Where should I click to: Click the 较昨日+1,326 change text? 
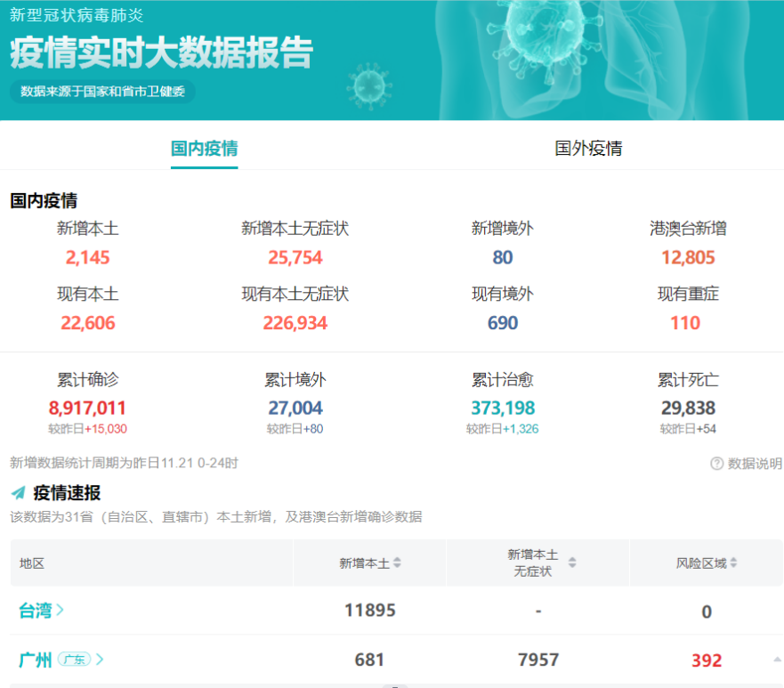(503, 429)
